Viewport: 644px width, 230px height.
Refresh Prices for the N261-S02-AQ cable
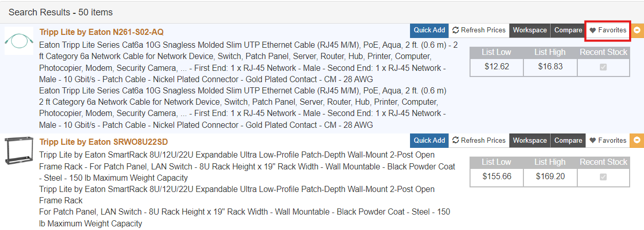[479, 30]
